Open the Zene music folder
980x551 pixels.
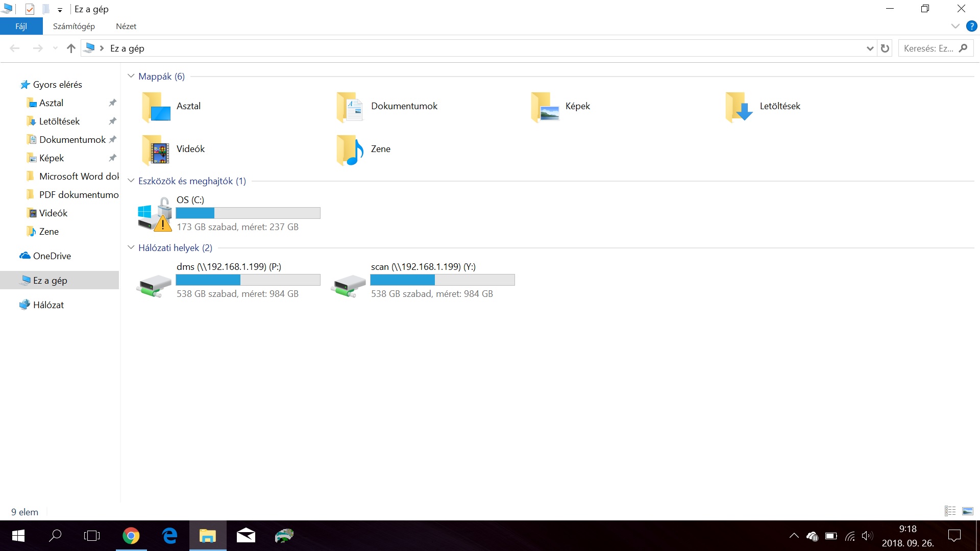pyautogui.click(x=350, y=149)
